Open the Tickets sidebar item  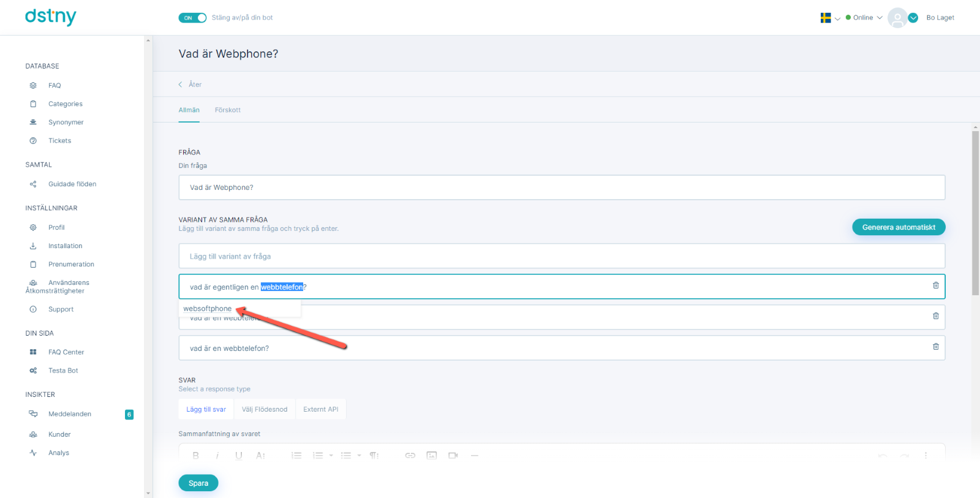click(x=59, y=141)
